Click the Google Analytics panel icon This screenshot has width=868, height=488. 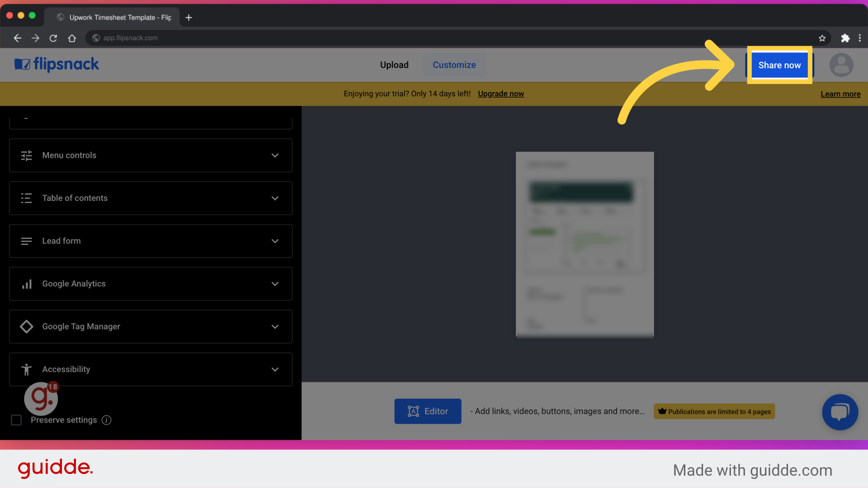pyautogui.click(x=26, y=284)
